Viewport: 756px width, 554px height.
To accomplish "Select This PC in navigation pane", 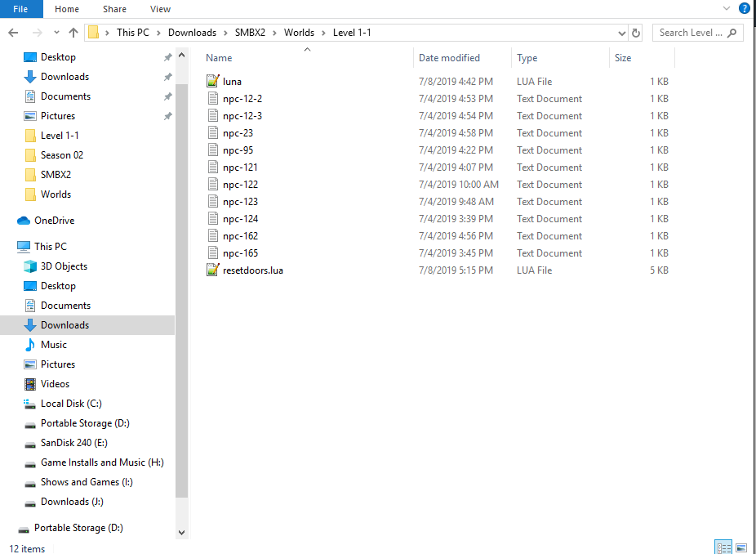I will tap(50, 247).
